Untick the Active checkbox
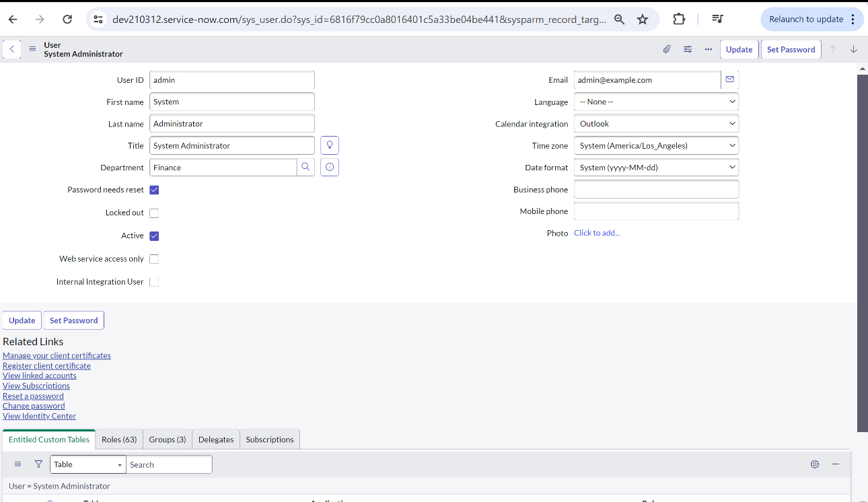The image size is (868, 502). click(x=154, y=236)
